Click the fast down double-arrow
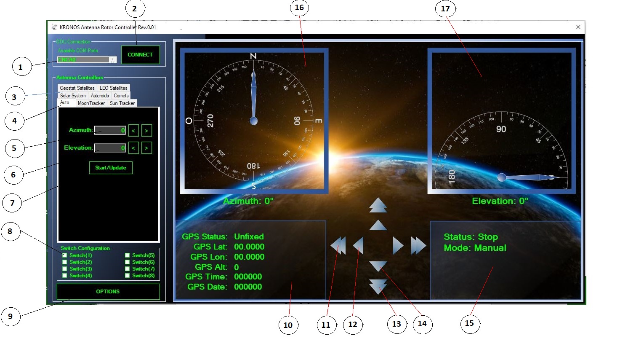Image resolution: width=644 pixels, height=349 pixels. (378, 287)
